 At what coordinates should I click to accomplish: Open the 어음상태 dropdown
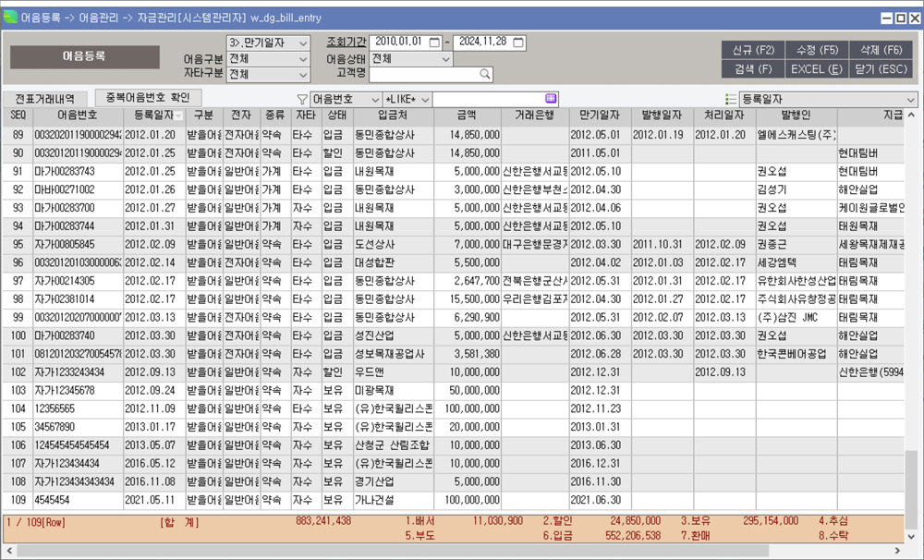tap(446, 59)
